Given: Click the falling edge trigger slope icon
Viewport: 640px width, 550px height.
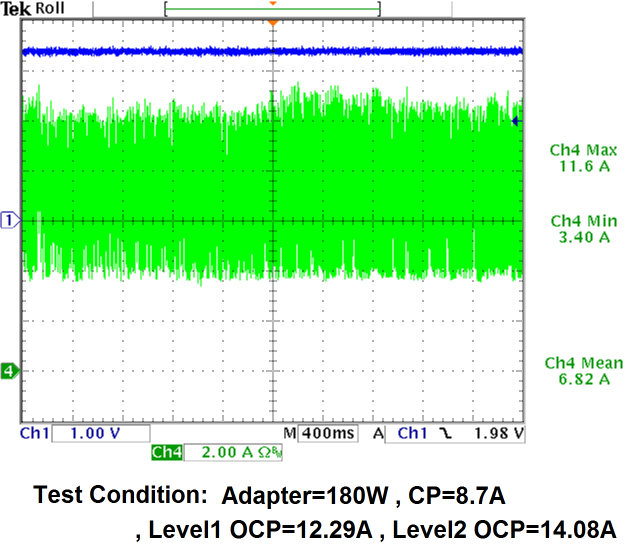Looking at the screenshot, I should coord(446,433).
